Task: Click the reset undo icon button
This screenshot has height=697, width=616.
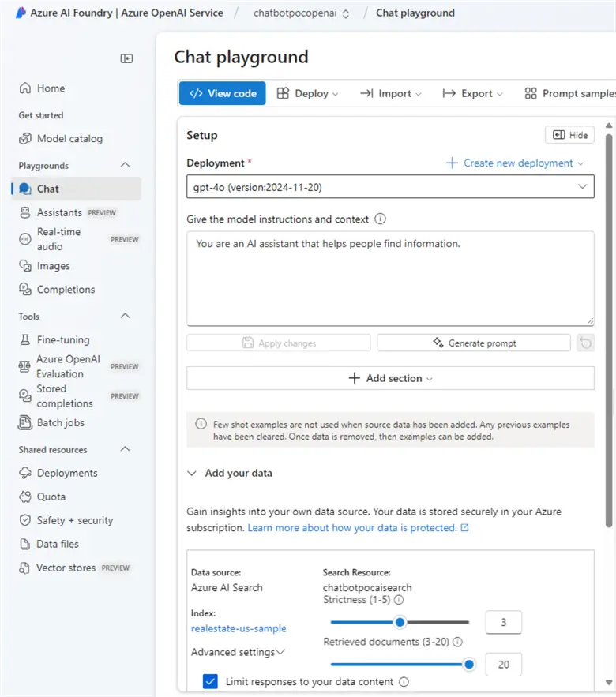Action: (585, 343)
